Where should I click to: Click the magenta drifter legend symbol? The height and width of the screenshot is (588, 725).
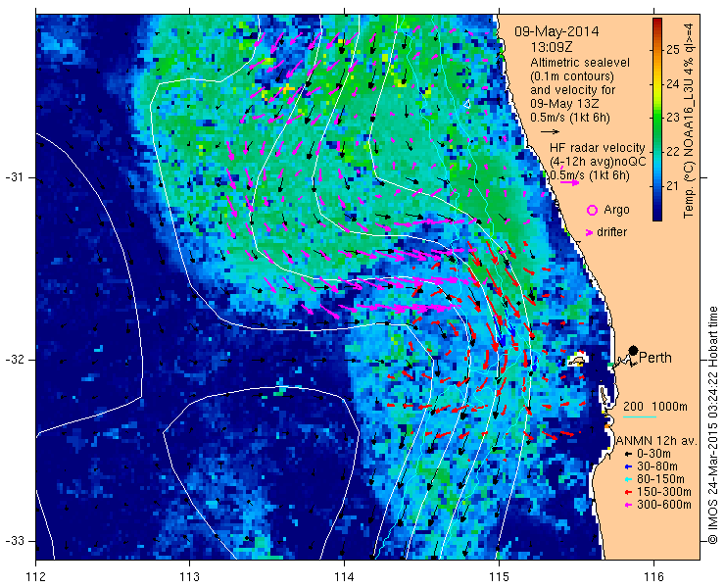click(x=590, y=232)
